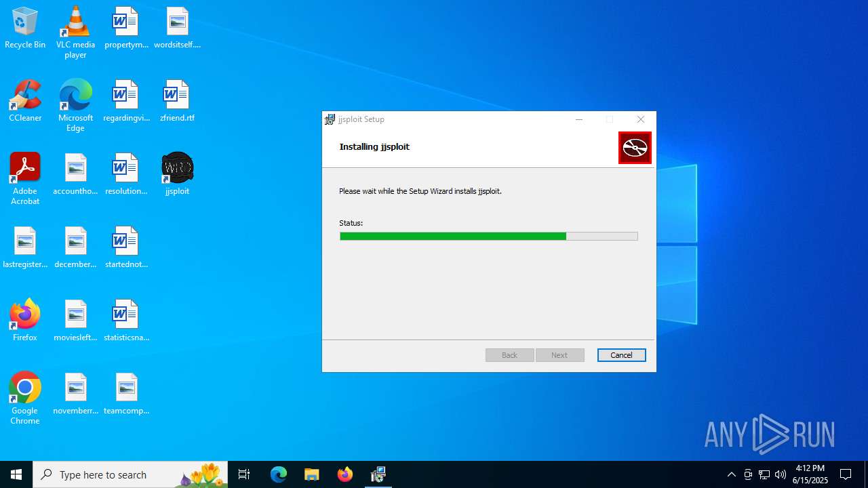Click the disabled Next button
The width and height of the screenshot is (868, 488).
559,355
